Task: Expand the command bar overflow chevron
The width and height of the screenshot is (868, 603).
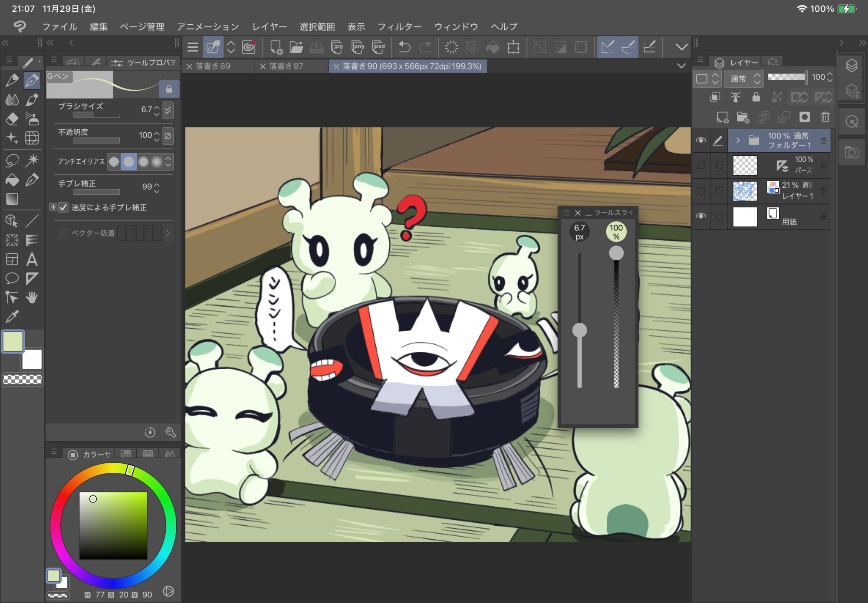Action: pos(681,47)
